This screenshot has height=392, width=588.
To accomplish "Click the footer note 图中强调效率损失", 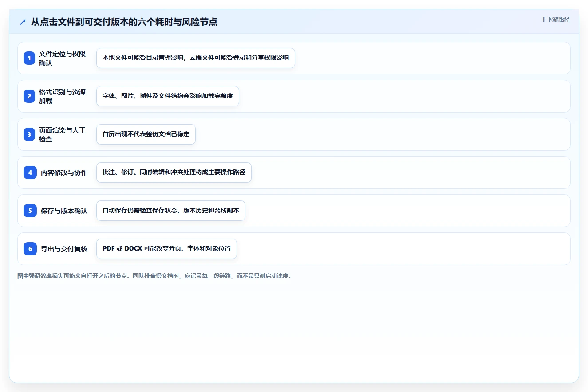I will (x=155, y=276).
